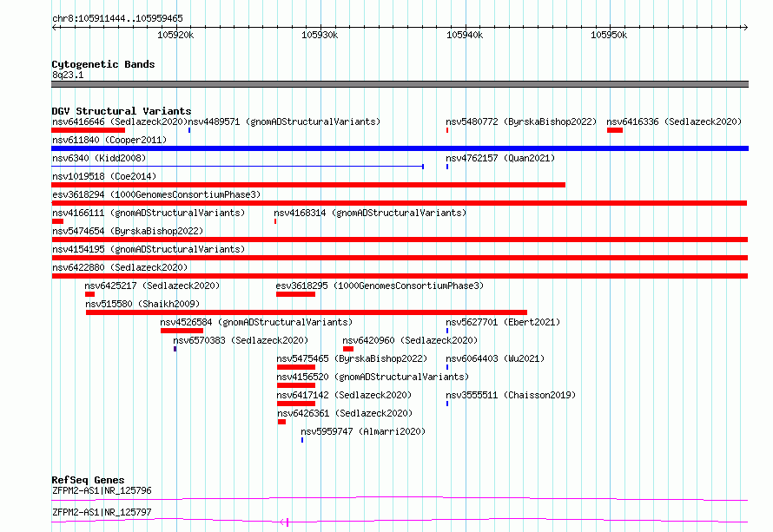773x532 pixels.
Task: Open the nsv611840 (Cooper2011) label
Action: [109, 140]
